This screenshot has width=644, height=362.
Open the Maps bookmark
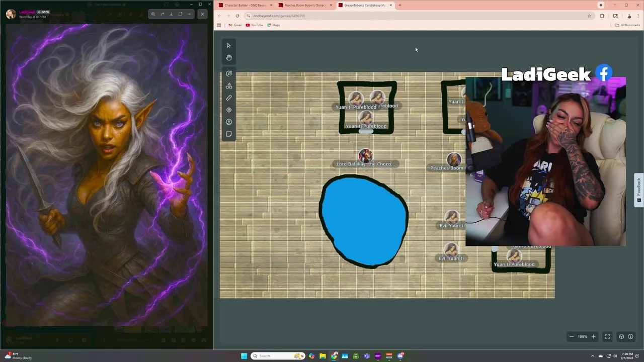pos(274,25)
